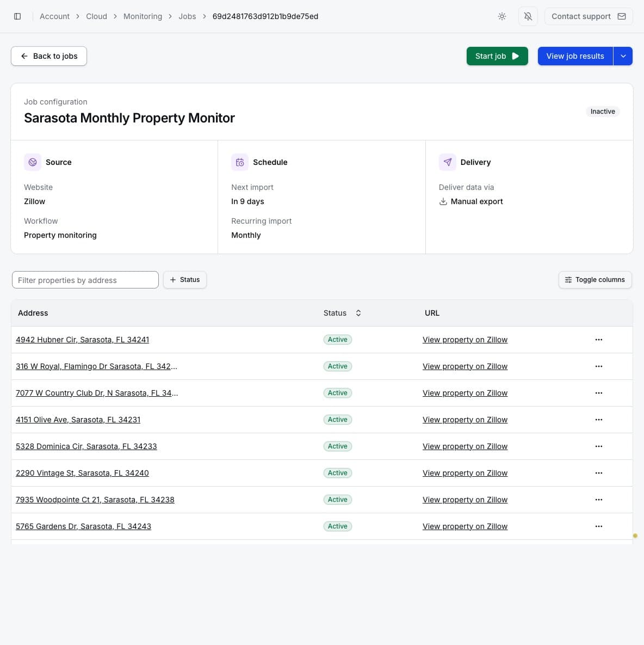Viewport: 644px width, 645px height.
Task: Click Active badge for 5765 Gardens Dr
Action: tap(337, 526)
